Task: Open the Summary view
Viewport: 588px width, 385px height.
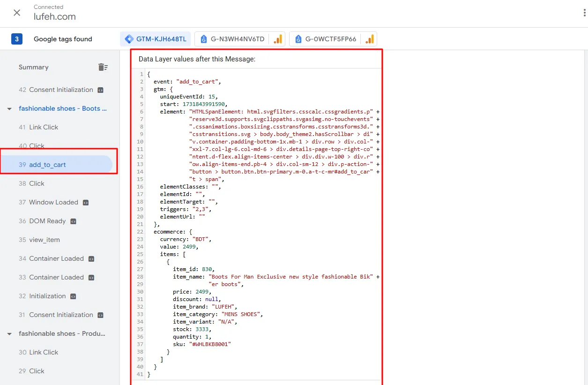Action: tap(34, 67)
